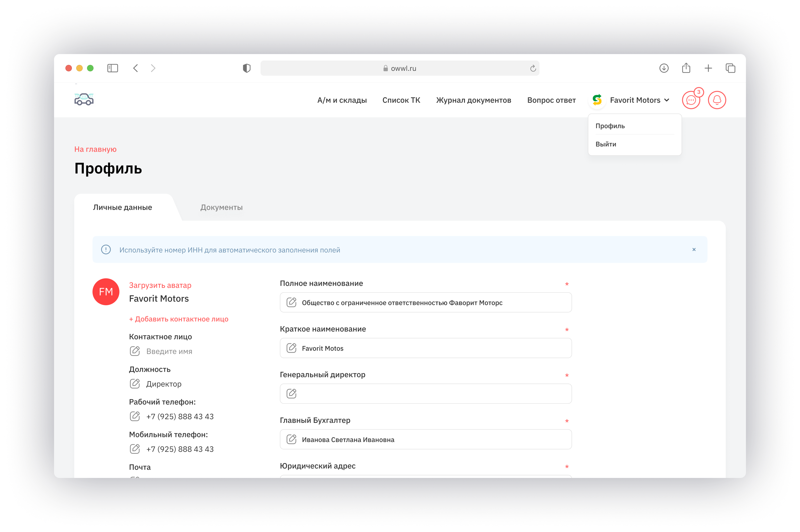Click Загрузить аватар link
This screenshot has width=800, height=532.
click(160, 285)
